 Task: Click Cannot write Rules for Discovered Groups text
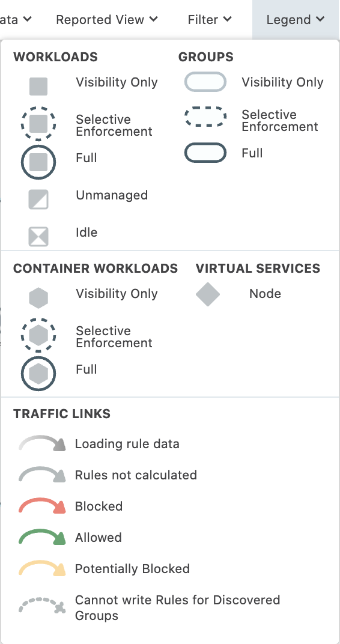click(x=177, y=607)
